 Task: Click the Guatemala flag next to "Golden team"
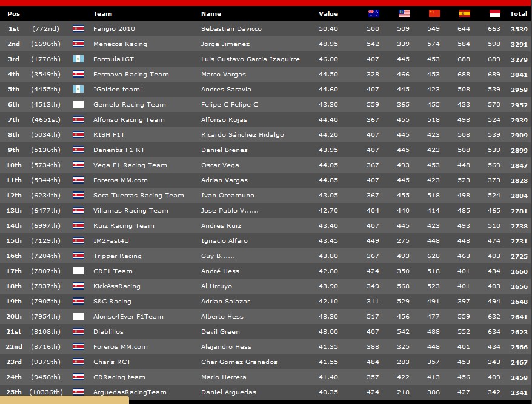78,89
